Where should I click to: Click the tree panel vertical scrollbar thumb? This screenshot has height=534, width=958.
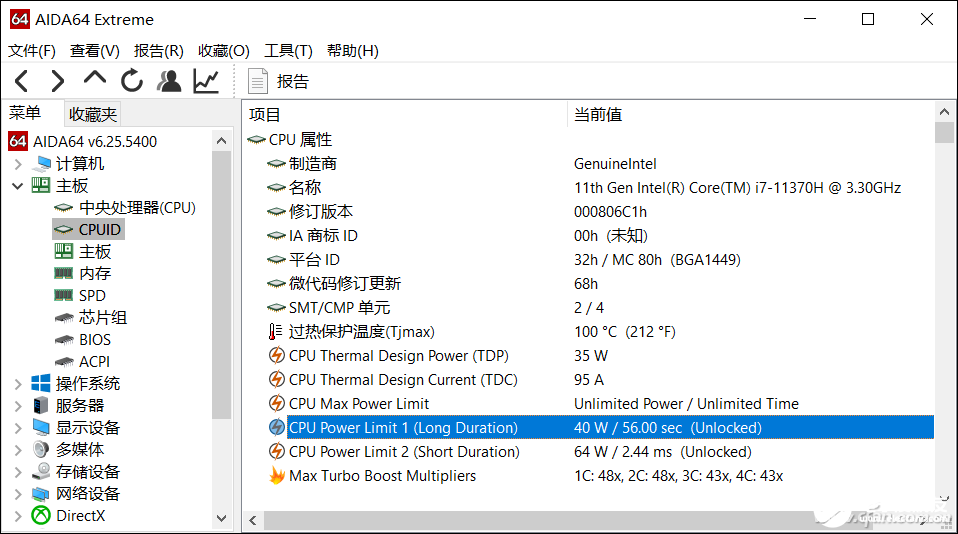tap(221, 284)
